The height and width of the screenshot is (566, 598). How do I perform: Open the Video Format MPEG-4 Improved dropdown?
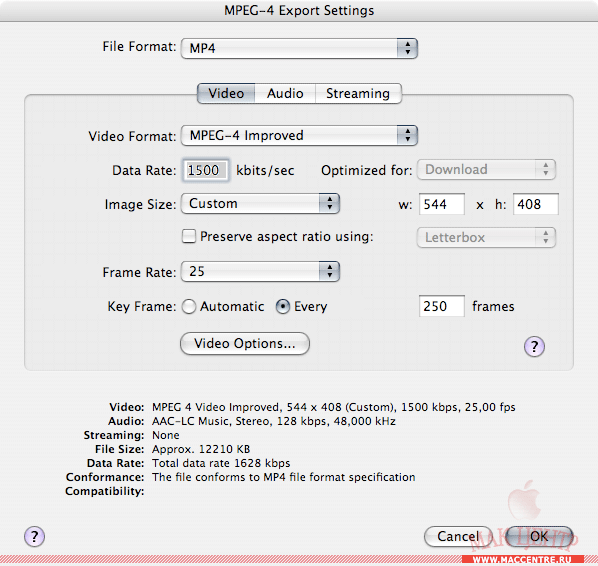[299, 135]
